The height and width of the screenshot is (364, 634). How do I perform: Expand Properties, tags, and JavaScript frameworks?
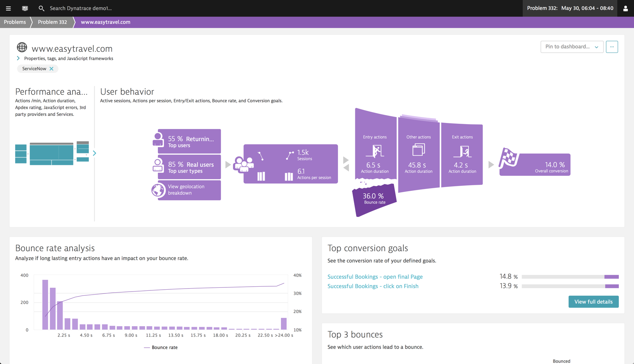point(18,58)
